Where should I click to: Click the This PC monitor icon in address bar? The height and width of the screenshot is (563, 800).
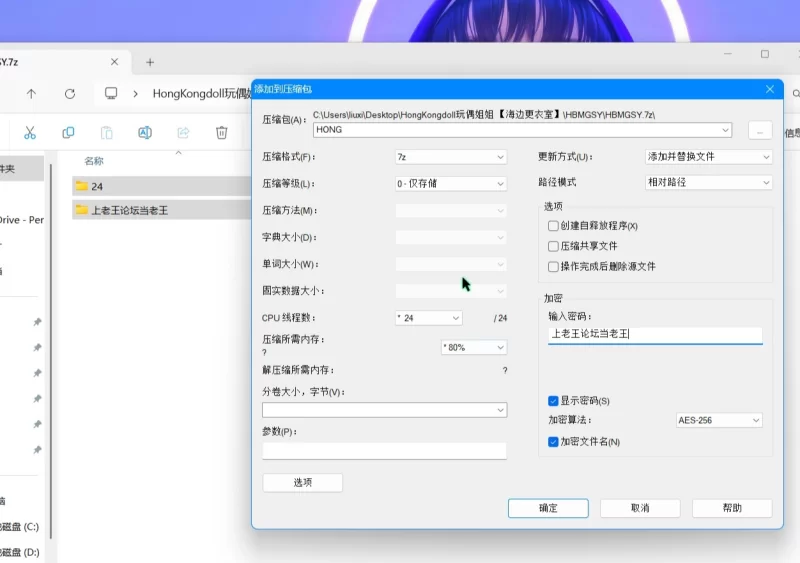point(111,93)
